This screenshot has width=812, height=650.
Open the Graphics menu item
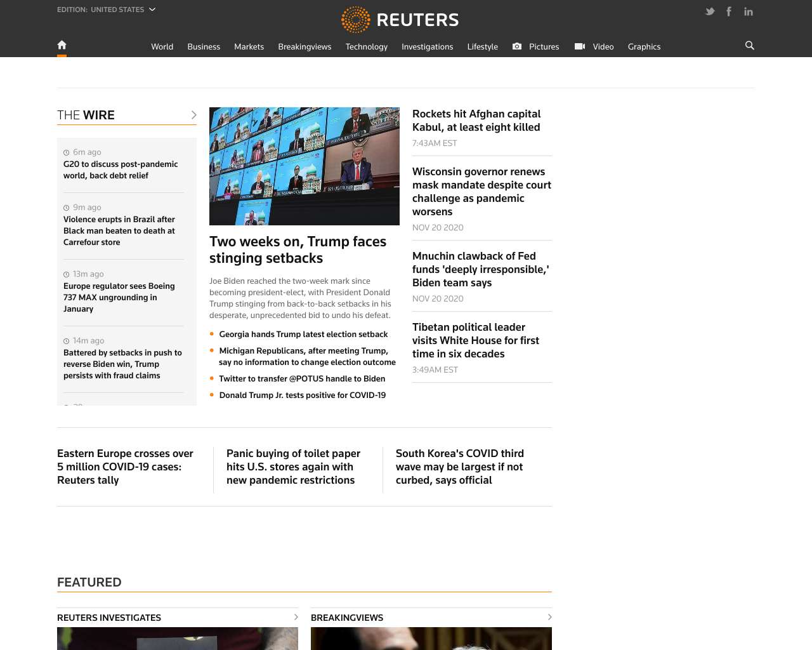point(644,47)
